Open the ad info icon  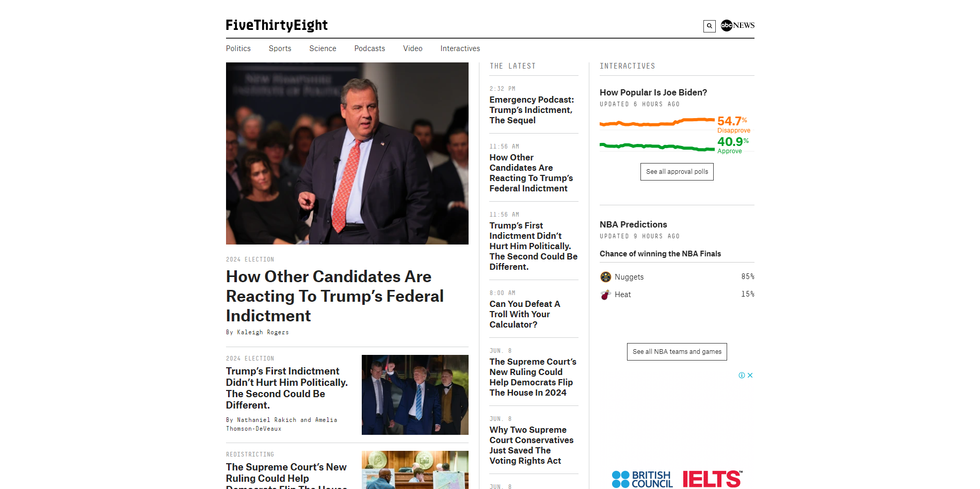[742, 376]
